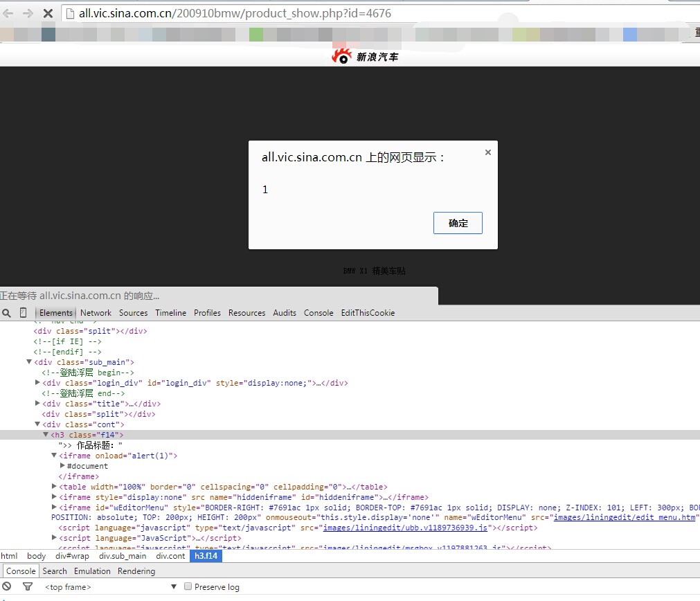Click the div#wrap breadcrumb
This screenshot has height=601, width=700.
pos(72,556)
